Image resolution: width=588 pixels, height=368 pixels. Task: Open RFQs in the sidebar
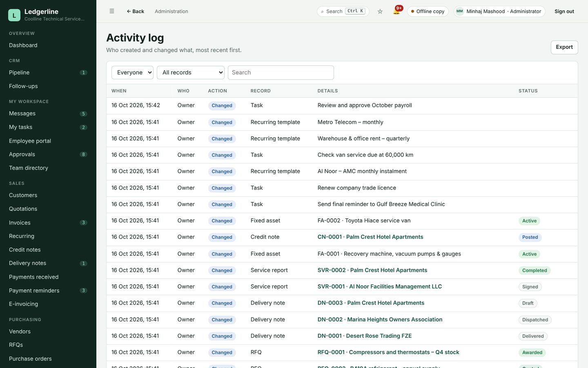coord(48,345)
